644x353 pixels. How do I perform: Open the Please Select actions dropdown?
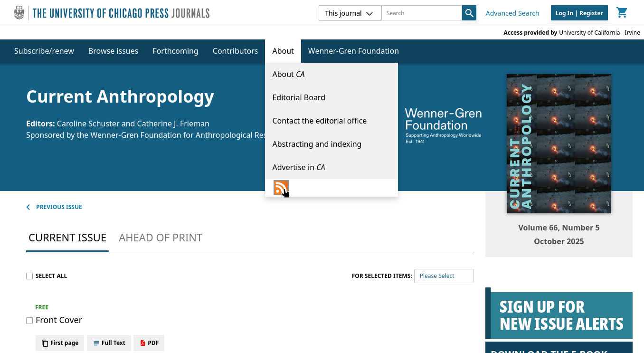coord(444,276)
